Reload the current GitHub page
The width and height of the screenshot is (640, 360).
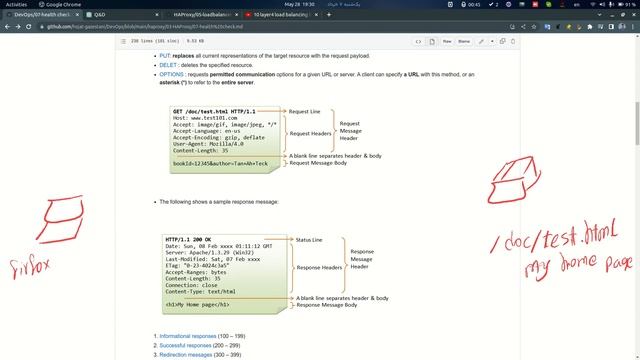29,27
